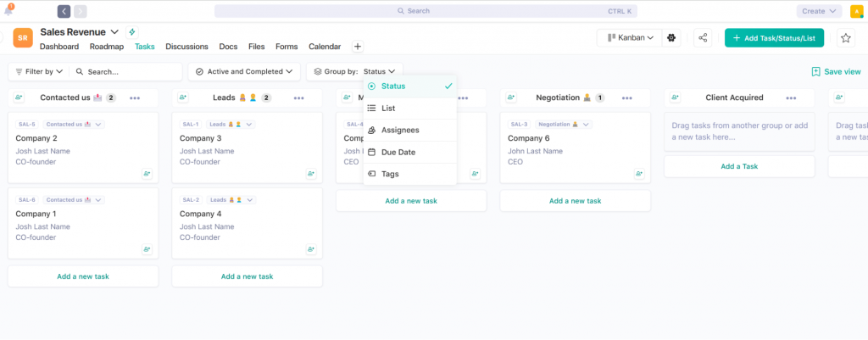
Task: Open the notifications bell
Action: tap(8, 10)
